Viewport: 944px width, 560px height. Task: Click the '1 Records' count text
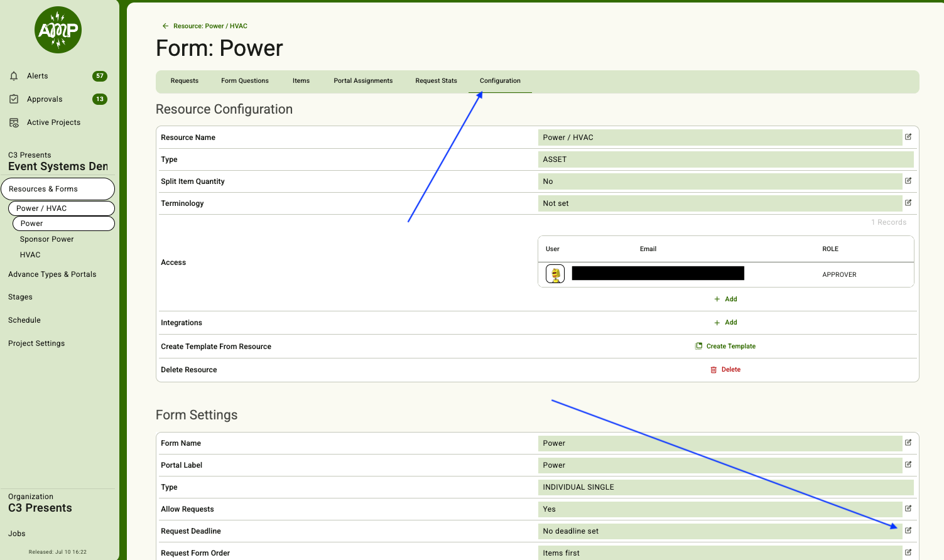[888, 222]
